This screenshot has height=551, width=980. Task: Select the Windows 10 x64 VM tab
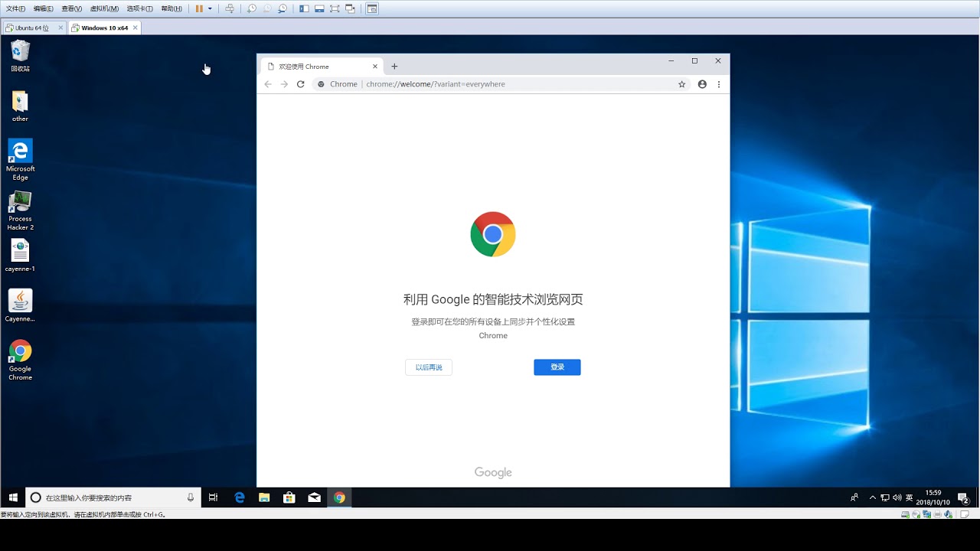pos(104,28)
